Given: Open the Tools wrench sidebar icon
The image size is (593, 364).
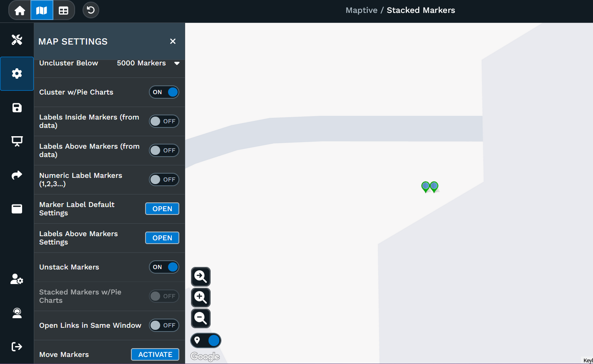Looking at the screenshot, I should 17,40.
